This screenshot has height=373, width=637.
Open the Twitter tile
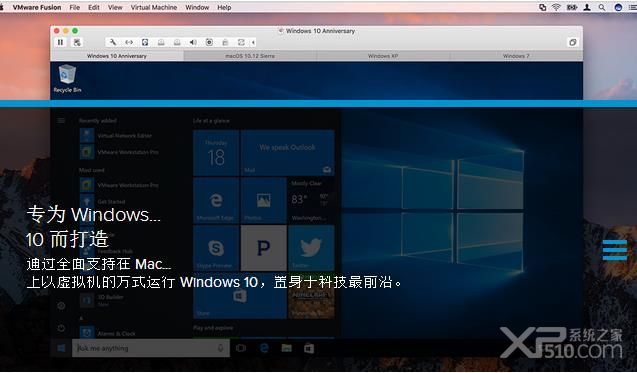coord(311,248)
